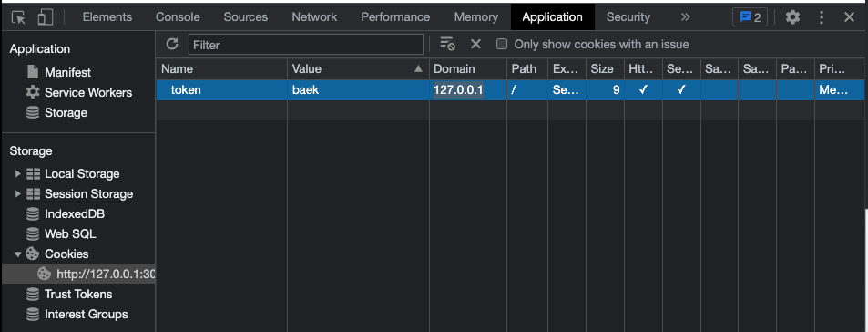Open DevTools settings gear
The width and height of the screenshot is (868, 332).
(792, 17)
